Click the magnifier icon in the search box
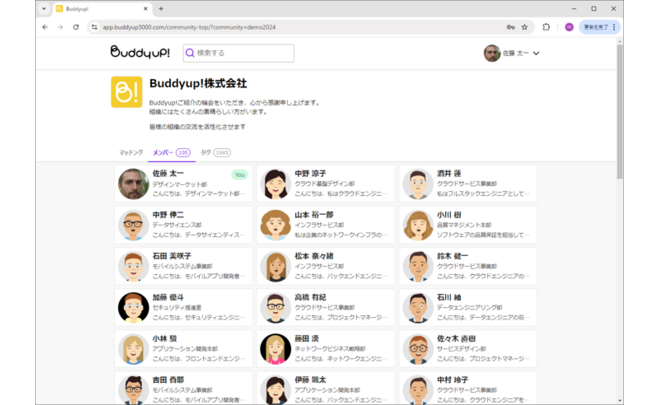Screen dimensions: 660x405 point(190,53)
